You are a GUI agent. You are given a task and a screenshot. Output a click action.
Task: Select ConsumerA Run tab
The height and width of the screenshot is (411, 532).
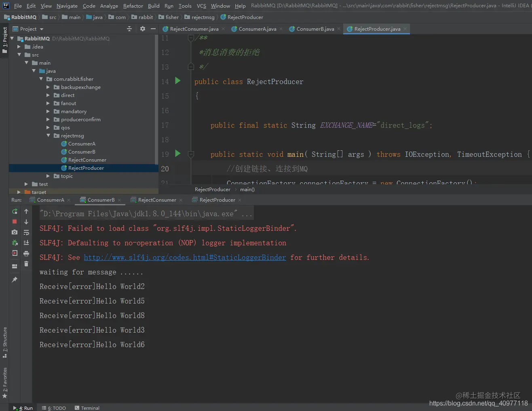[x=51, y=200]
